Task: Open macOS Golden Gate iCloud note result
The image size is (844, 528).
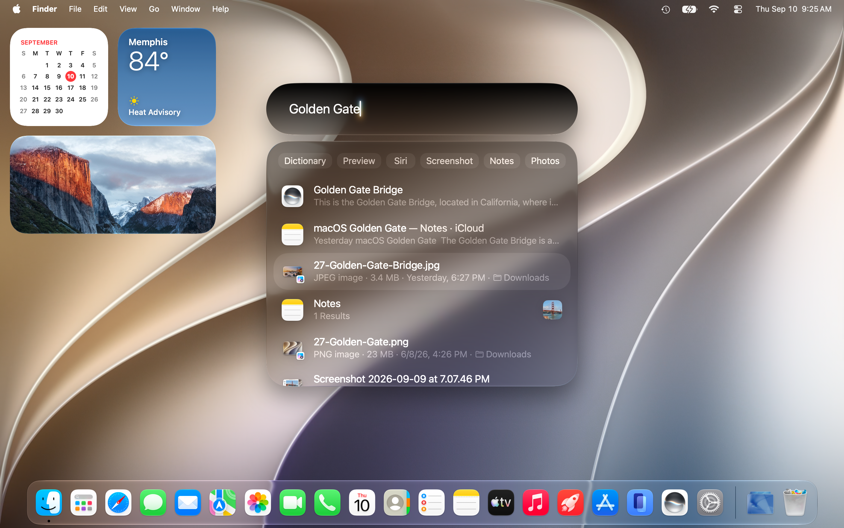Action: click(421, 234)
